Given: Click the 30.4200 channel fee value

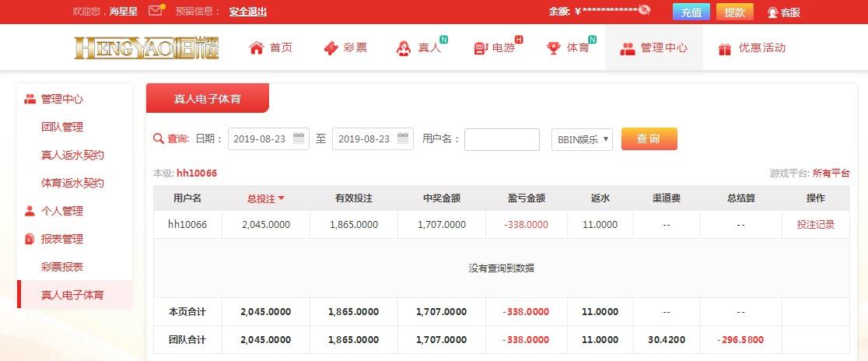Looking at the screenshot, I should point(667,339).
